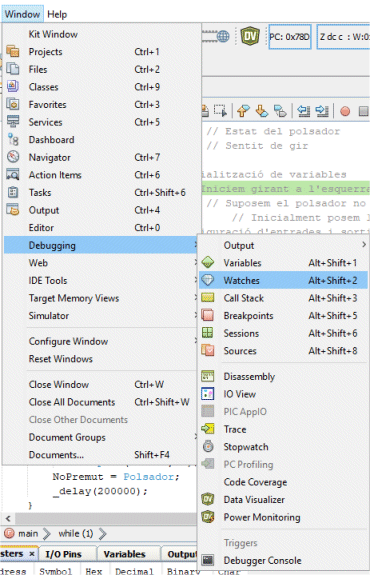Click the Tasks clipboard icon
This screenshot has height=575, width=370.
pyautogui.click(x=13, y=192)
